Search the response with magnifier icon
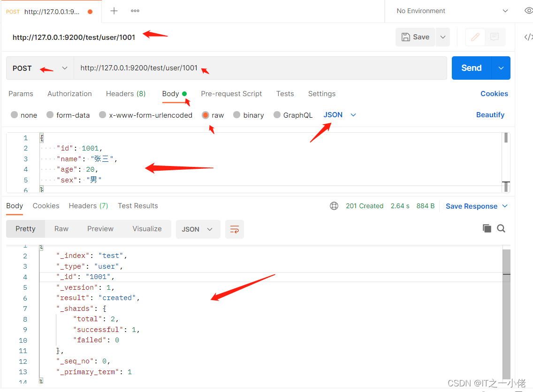533x392 pixels. point(501,228)
